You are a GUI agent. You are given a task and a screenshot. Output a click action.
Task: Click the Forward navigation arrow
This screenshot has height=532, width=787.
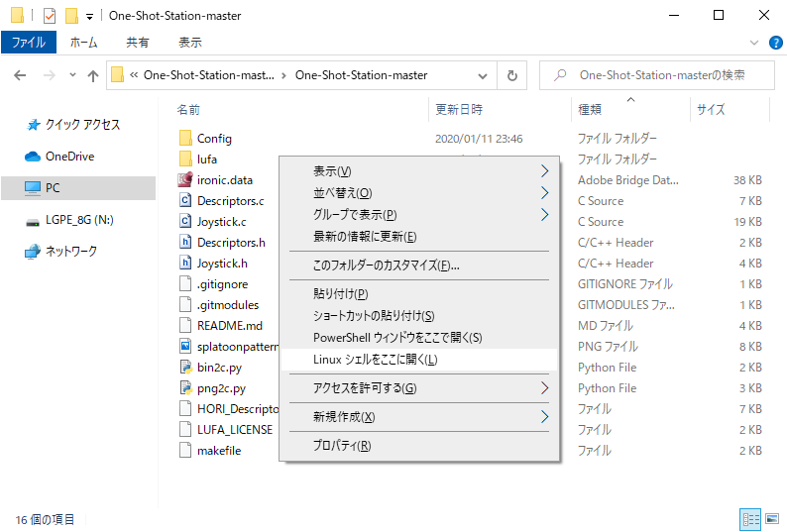[50, 75]
